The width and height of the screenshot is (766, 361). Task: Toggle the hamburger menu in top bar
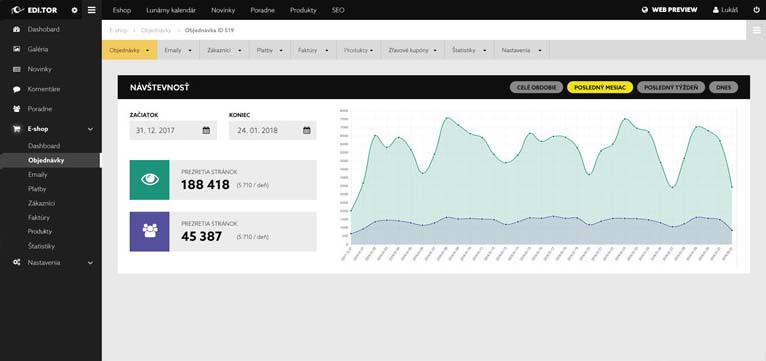(x=91, y=10)
